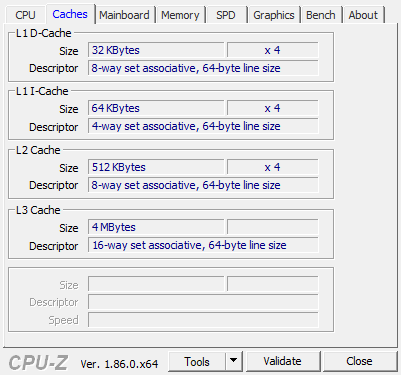Viewport: 401px width, 375px height.
Task: Close CPU-Z with the Close button
Action: (359, 361)
